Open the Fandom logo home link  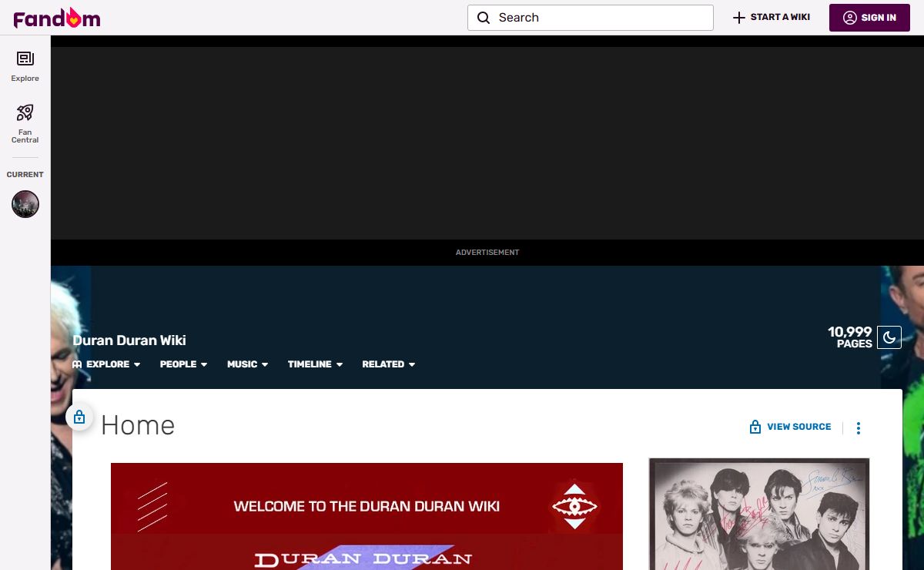point(57,18)
